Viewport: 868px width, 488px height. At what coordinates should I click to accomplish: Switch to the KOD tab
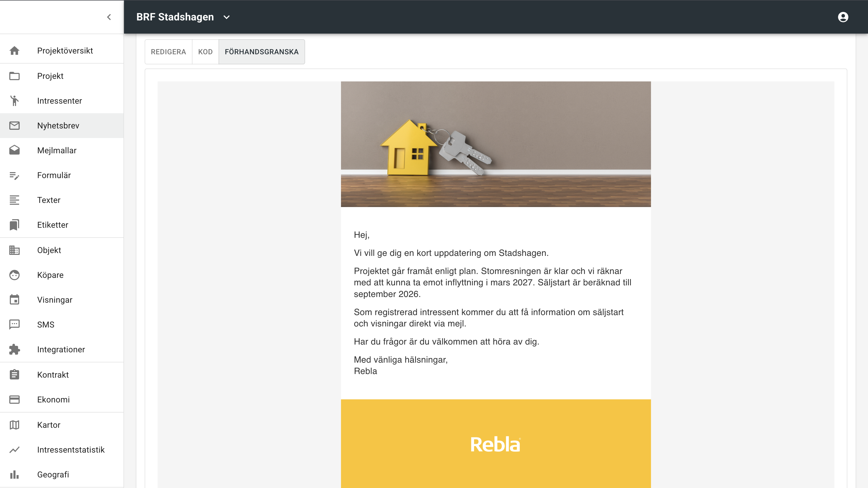coord(205,52)
